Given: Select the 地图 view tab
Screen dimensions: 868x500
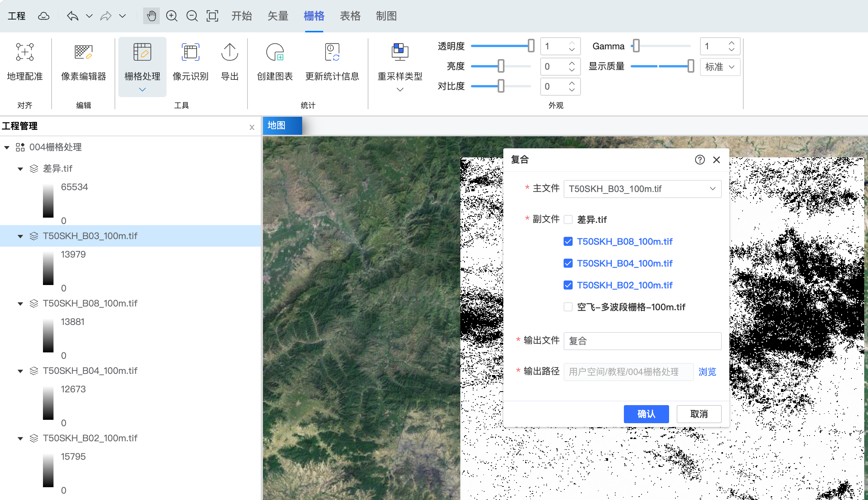Looking at the screenshot, I should (x=282, y=125).
